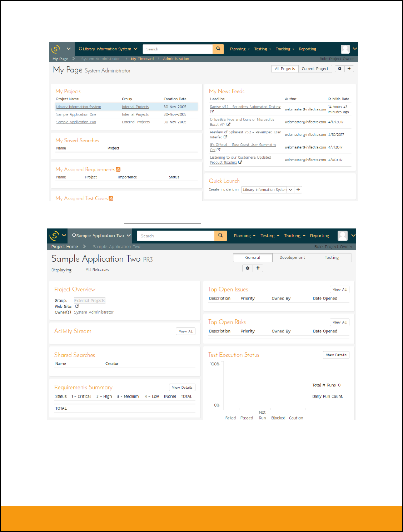Click the search field on My Page header

coord(178,49)
